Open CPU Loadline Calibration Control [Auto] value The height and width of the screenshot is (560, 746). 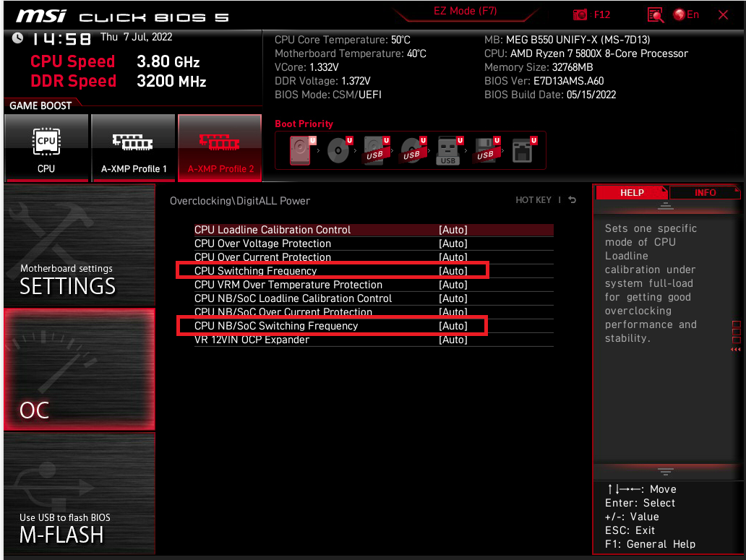coord(453,230)
